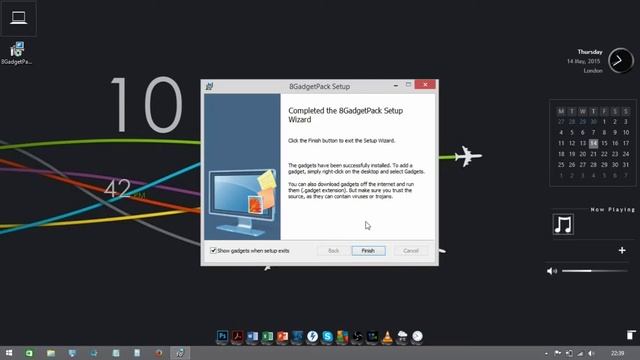Minimize the 8GadgetPack Setup window
640x360 pixels.
pos(396,85)
